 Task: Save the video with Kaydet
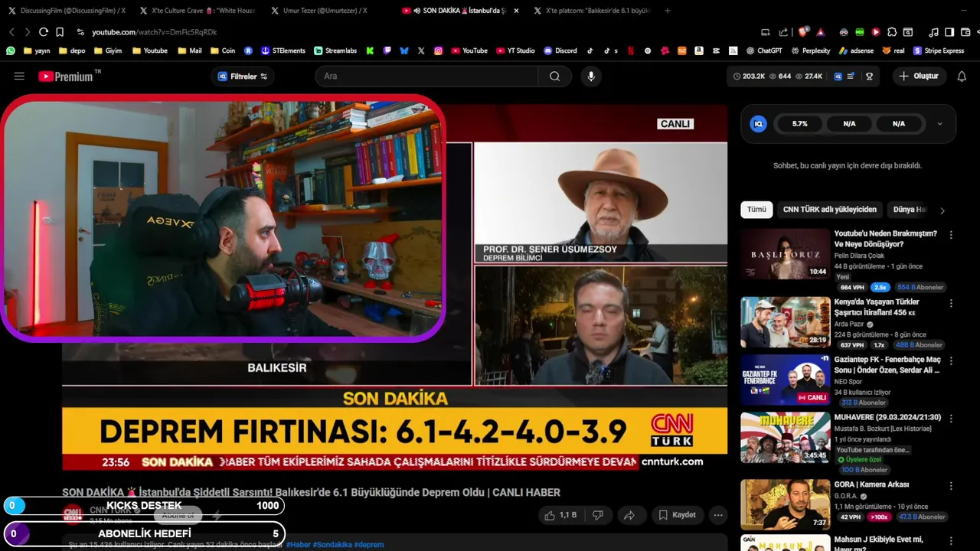[677, 515]
